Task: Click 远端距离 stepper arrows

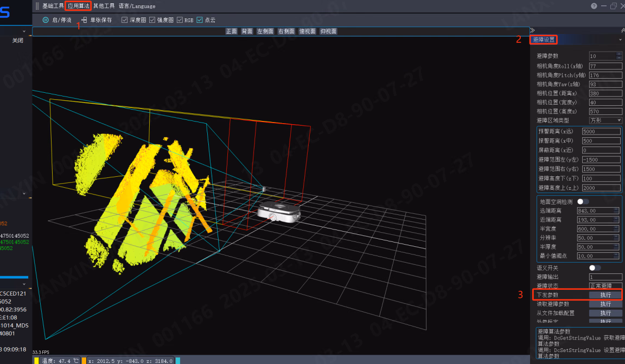Action: pyautogui.click(x=616, y=210)
